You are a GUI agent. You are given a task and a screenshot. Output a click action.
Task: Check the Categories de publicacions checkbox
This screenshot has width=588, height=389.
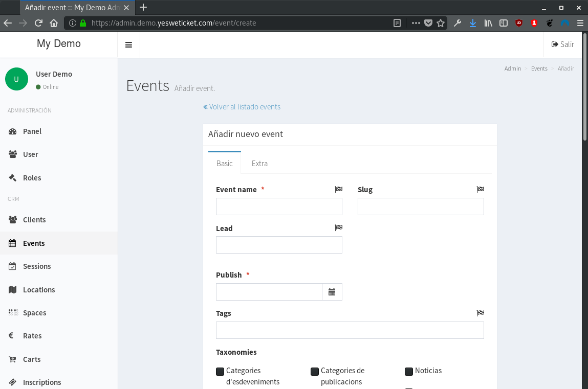tap(315, 371)
